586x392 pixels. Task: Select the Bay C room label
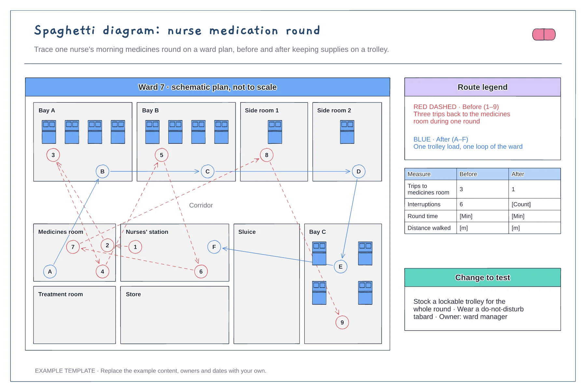tap(317, 232)
